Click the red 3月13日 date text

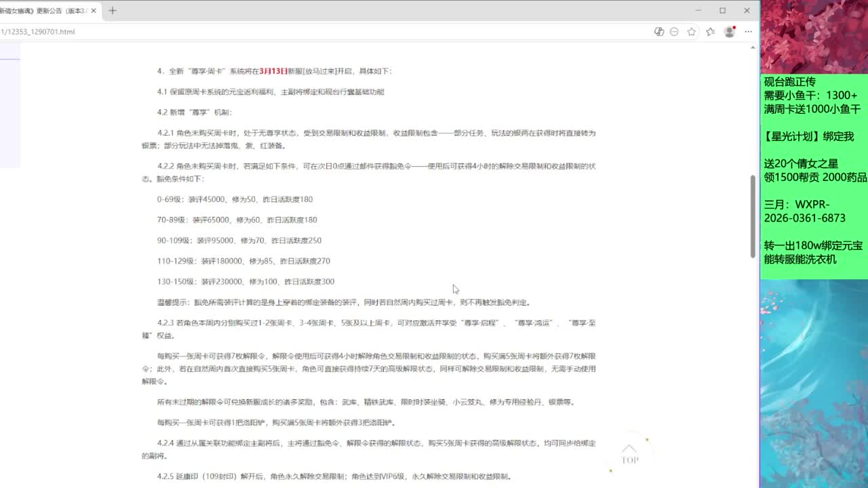tap(273, 71)
